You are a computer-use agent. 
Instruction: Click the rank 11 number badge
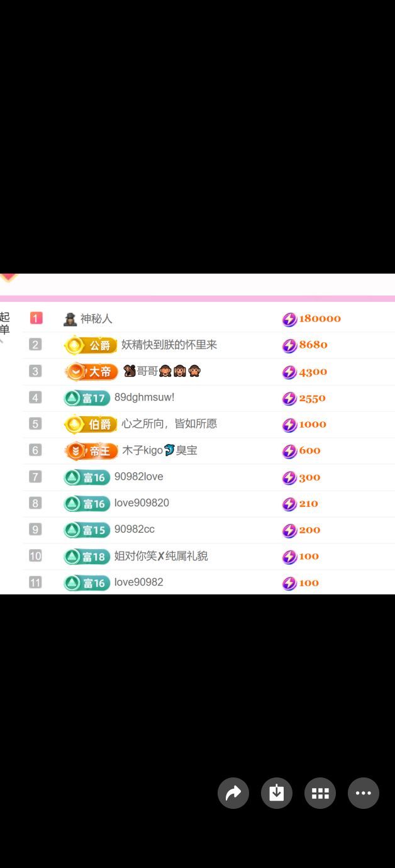pos(35,583)
